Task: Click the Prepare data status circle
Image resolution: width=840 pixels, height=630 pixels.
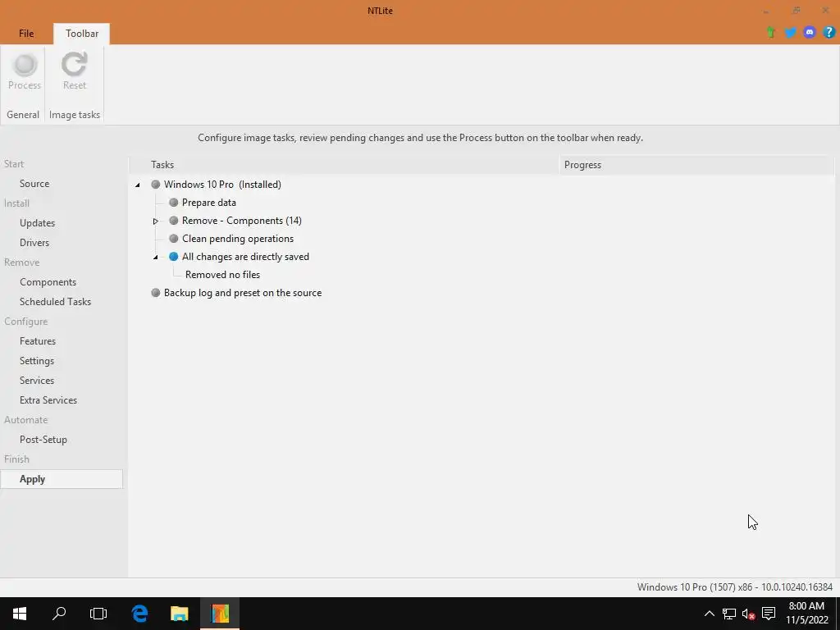Action: tap(174, 203)
